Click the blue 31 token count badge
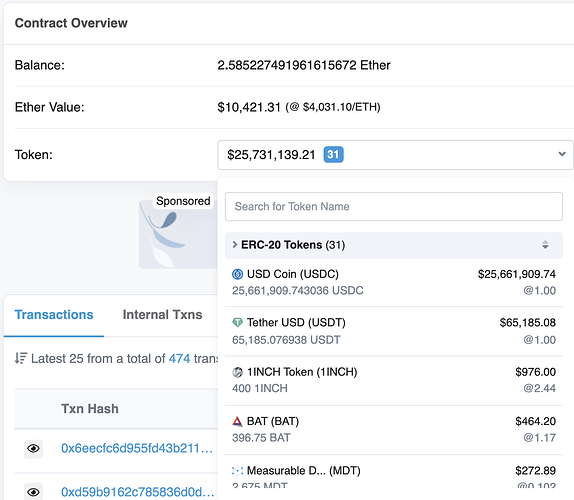Viewport: 574px width, 500px height. (x=333, y=154)
